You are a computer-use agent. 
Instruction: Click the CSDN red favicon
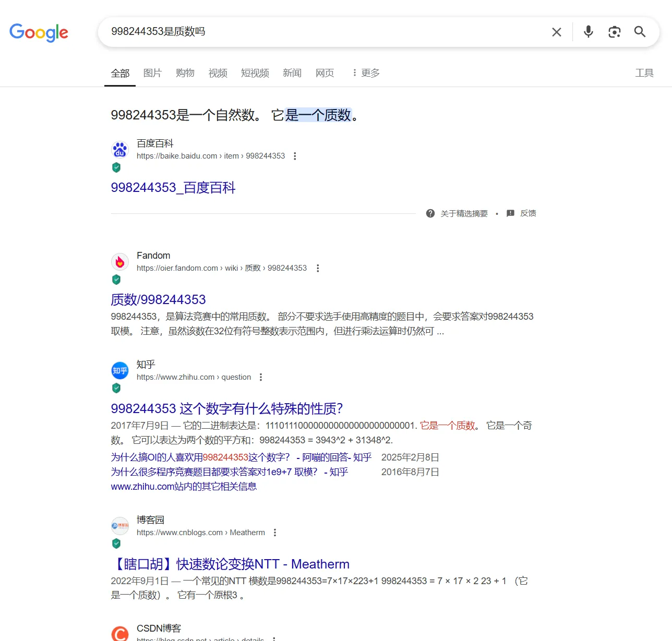(x=120, y=634)
